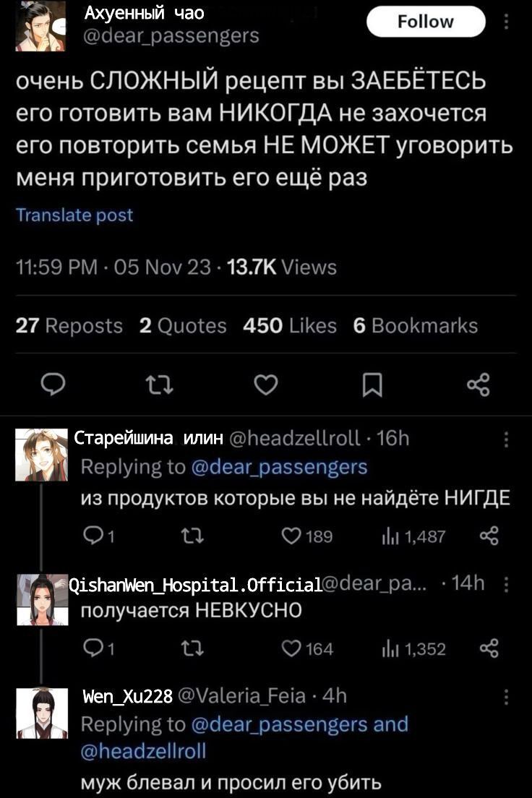Open headzellroll reply options menu
The image size is (532, 798).
[507, 439]
